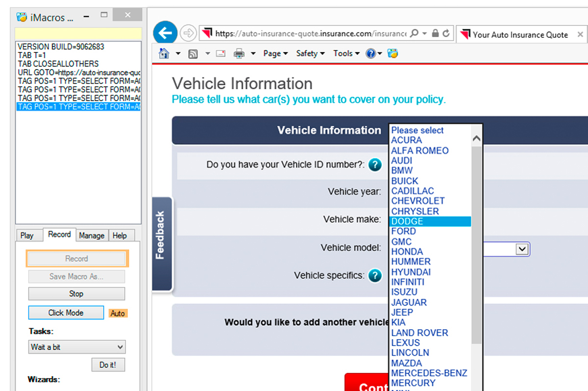
Task: Open the Page menu dropdown
Action: 275,53
